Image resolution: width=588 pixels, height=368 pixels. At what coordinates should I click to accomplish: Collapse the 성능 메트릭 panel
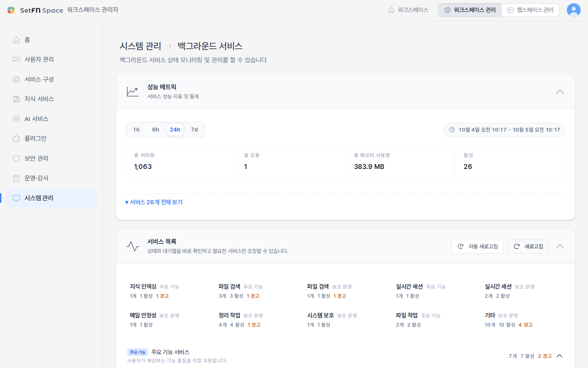click(560, 92)
